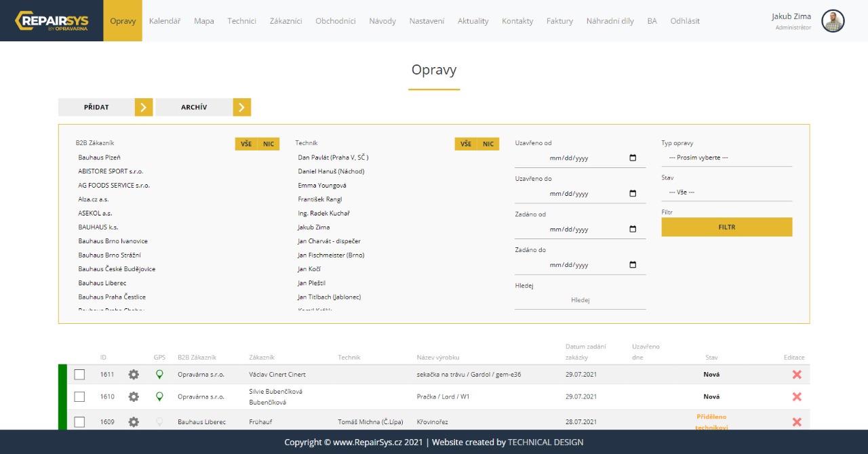Log out via Odhlásit
868x454 pixels.
click(685, 21)
